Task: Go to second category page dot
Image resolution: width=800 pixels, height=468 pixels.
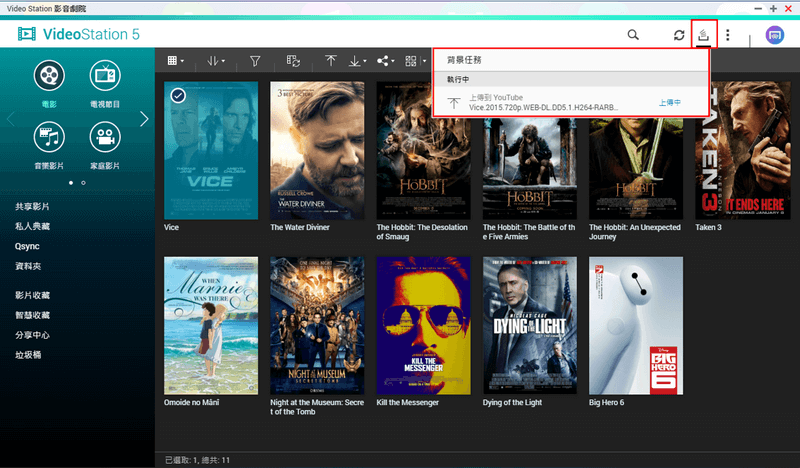Action: point(83,183)
